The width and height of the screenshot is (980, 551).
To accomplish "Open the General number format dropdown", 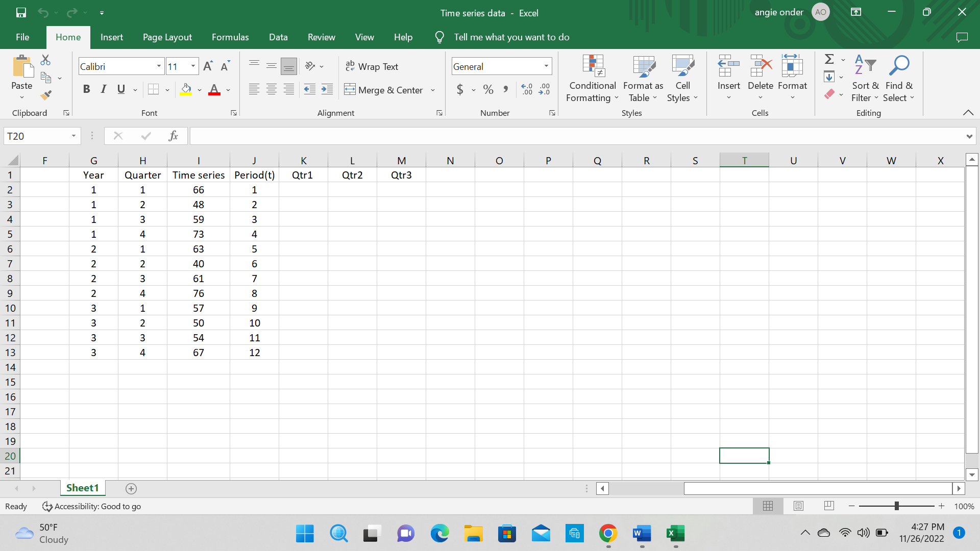I will 546,66.
